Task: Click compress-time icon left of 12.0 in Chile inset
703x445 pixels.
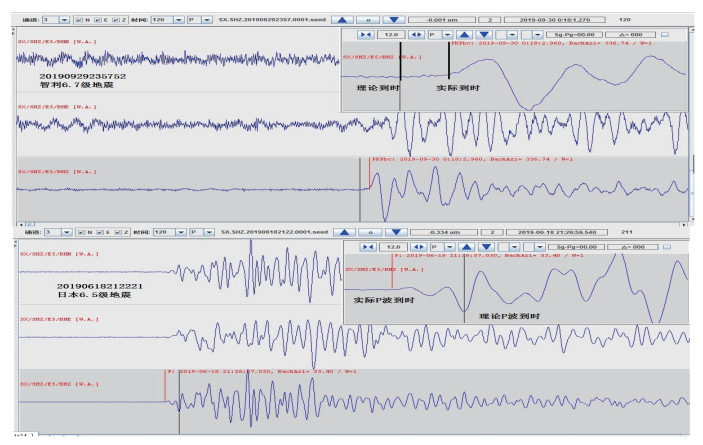Action: tap(366, 34)
